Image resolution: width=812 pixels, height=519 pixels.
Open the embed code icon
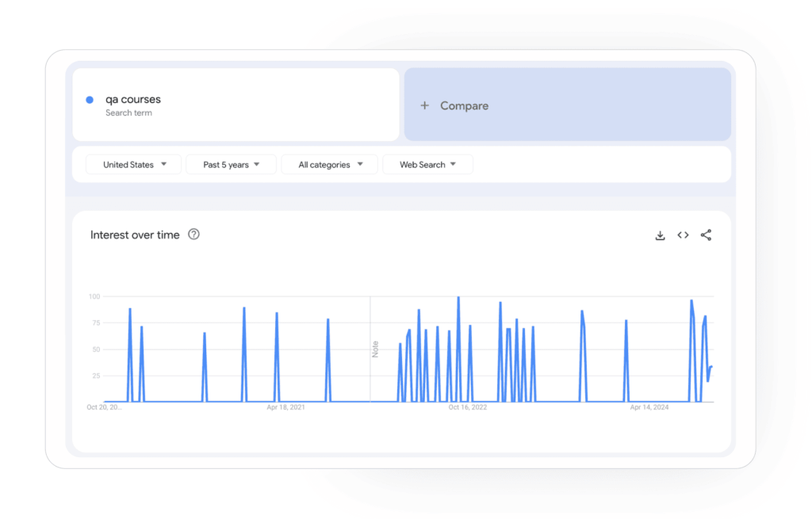683,235
